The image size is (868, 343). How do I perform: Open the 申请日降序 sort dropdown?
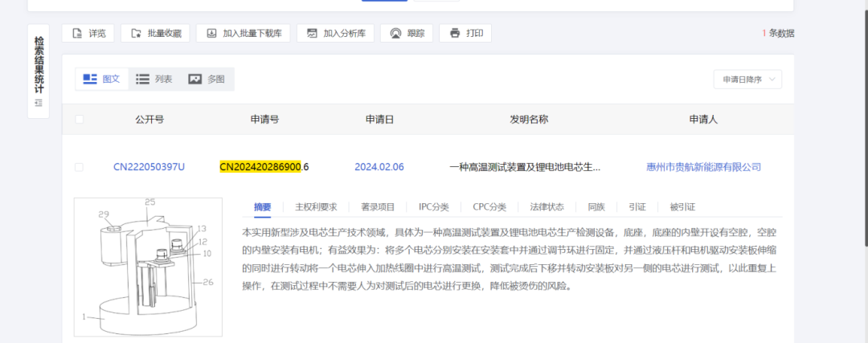tap(747, 80)
